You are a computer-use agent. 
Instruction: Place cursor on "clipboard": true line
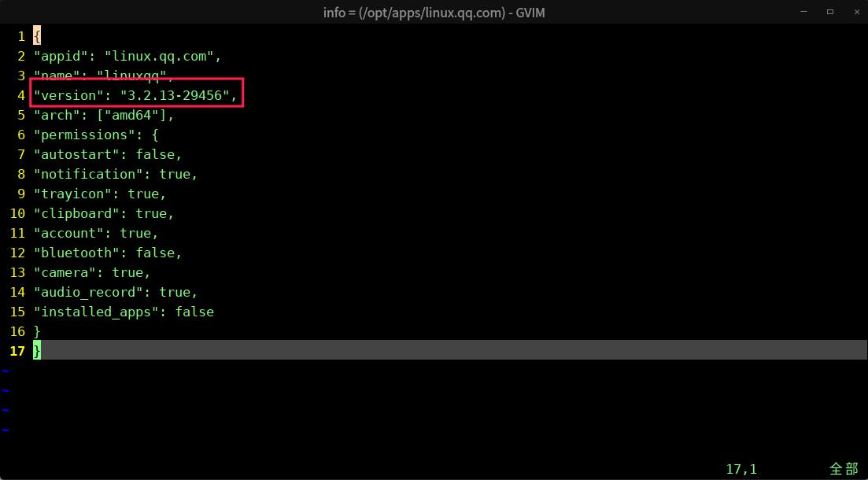(x=104, y=213)
